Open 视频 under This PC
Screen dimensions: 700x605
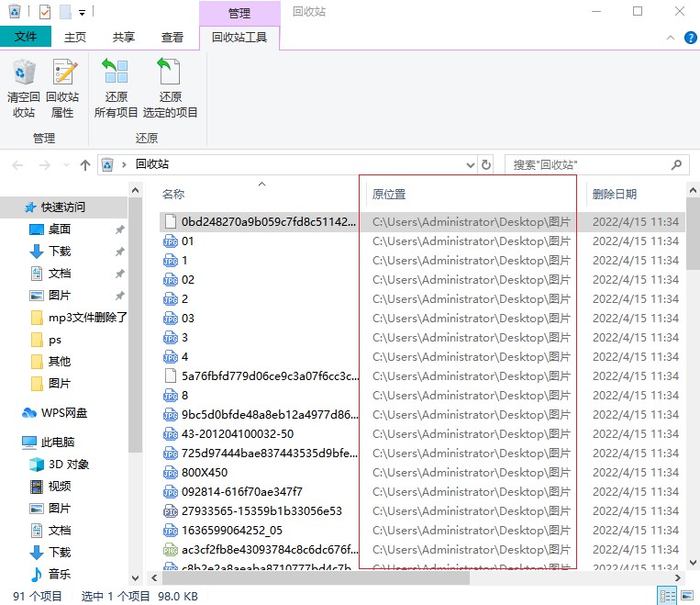click(x=60, y=487)
